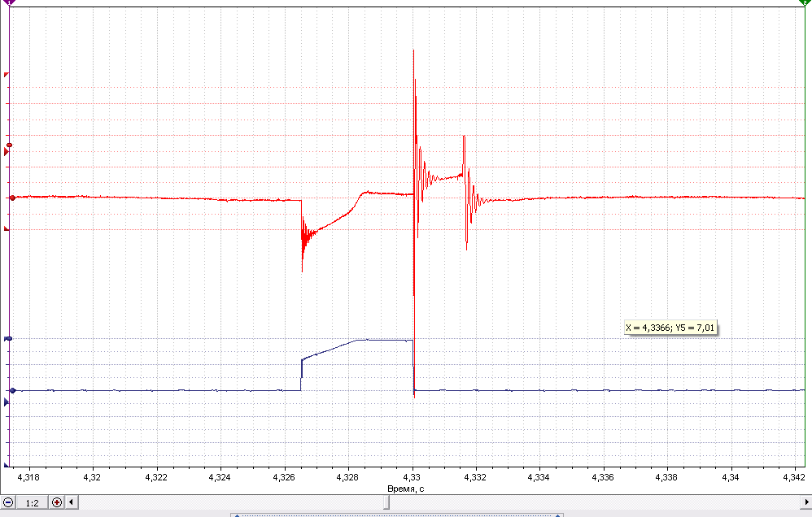The width and height of the screenshot is (812, 517).
Task: Click the blue lower corner triangle marker
Action: [7, 465]
